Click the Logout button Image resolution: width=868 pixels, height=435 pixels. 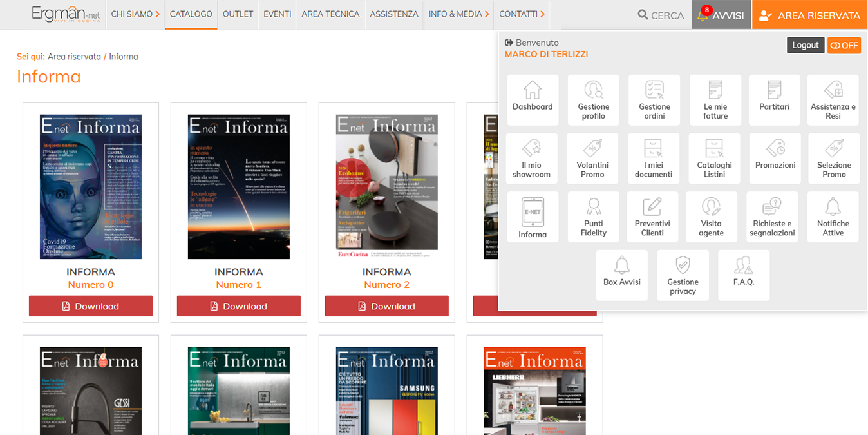(806, 45)
